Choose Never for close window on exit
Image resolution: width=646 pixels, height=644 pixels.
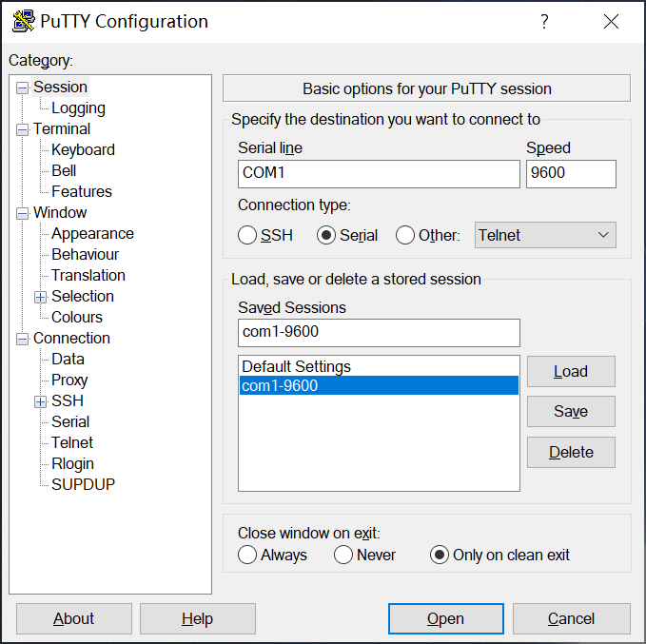343,555
